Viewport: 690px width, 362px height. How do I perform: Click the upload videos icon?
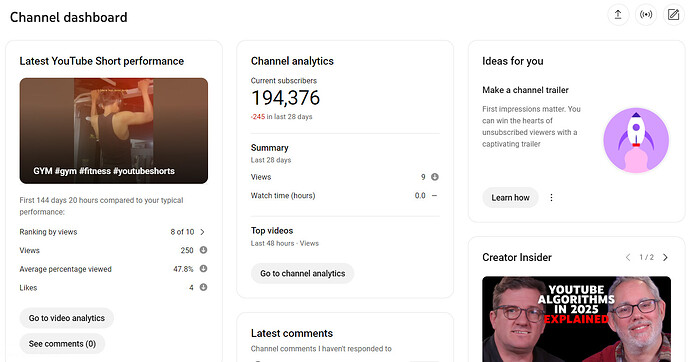(618, 15)
